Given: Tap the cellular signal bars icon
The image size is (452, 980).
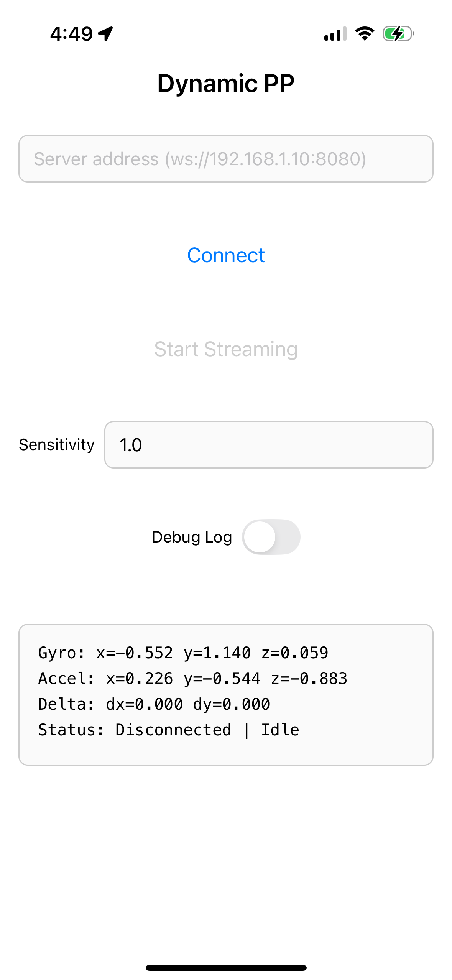Looking at the screenshot, I should click(x=335, y=34).
